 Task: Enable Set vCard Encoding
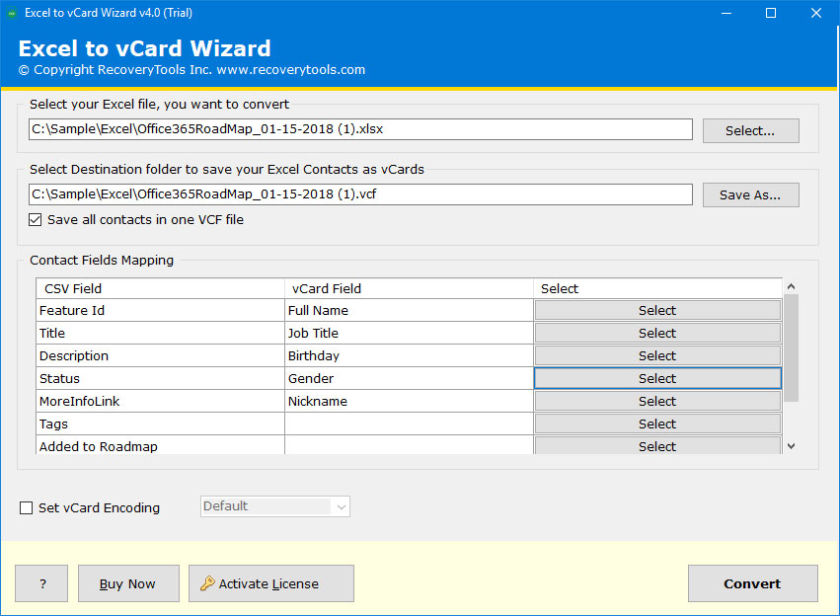tap(25, 507)
